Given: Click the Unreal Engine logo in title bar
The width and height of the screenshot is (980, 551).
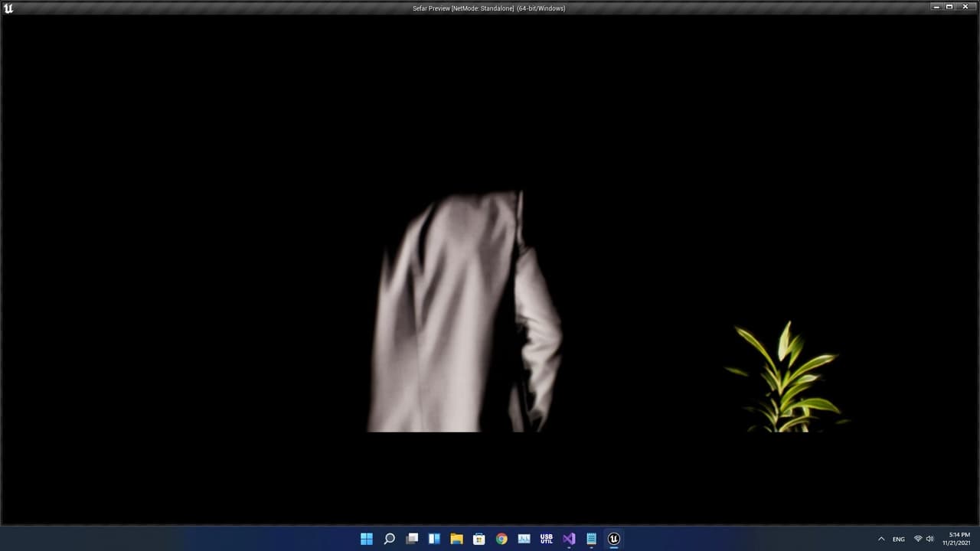Looking at the screenshot, I should 8,8.
